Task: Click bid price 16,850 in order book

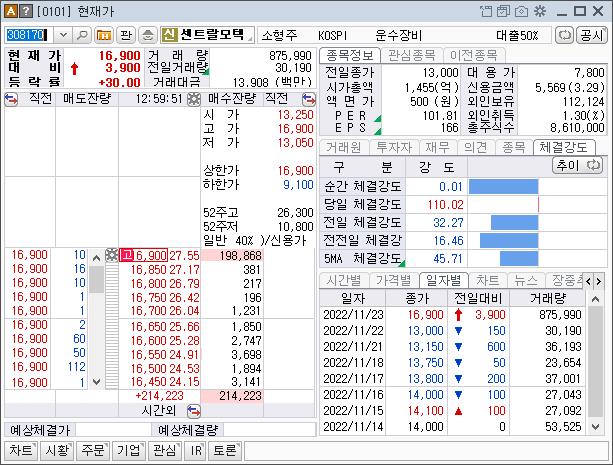Action: pyautogui.click(x=150, y=269)
